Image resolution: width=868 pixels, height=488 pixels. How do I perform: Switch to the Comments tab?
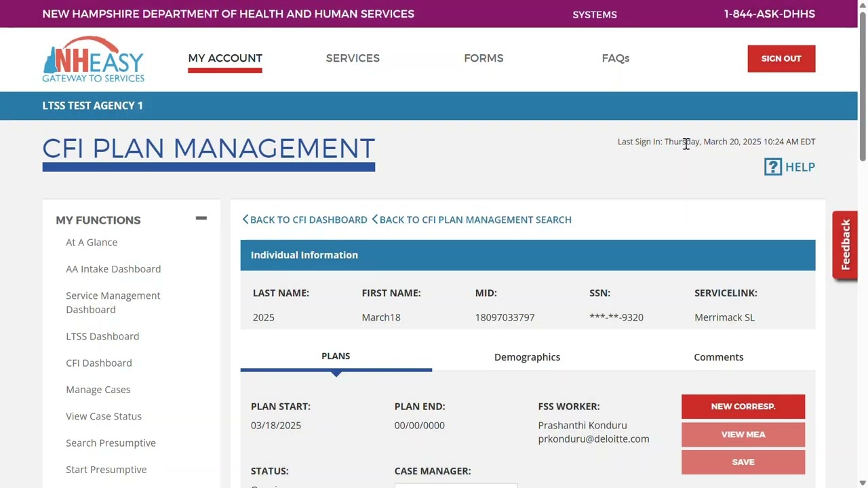pos(719,357)
